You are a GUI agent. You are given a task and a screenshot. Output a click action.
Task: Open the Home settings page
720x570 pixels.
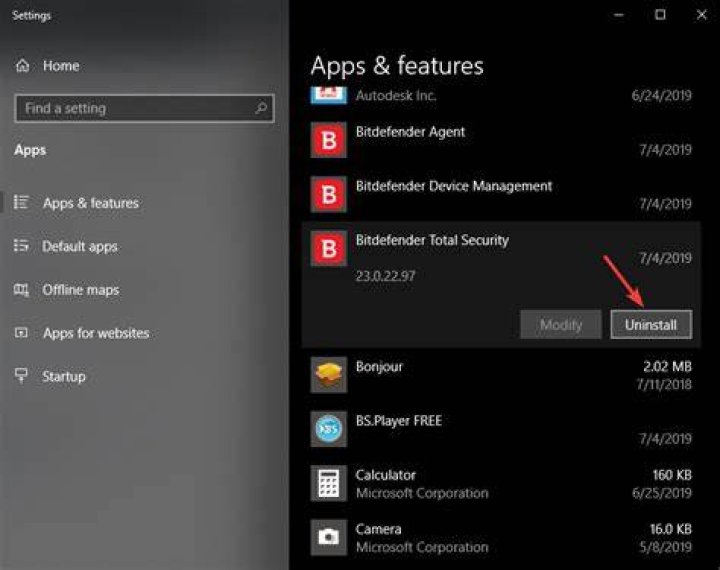(61, 66)
